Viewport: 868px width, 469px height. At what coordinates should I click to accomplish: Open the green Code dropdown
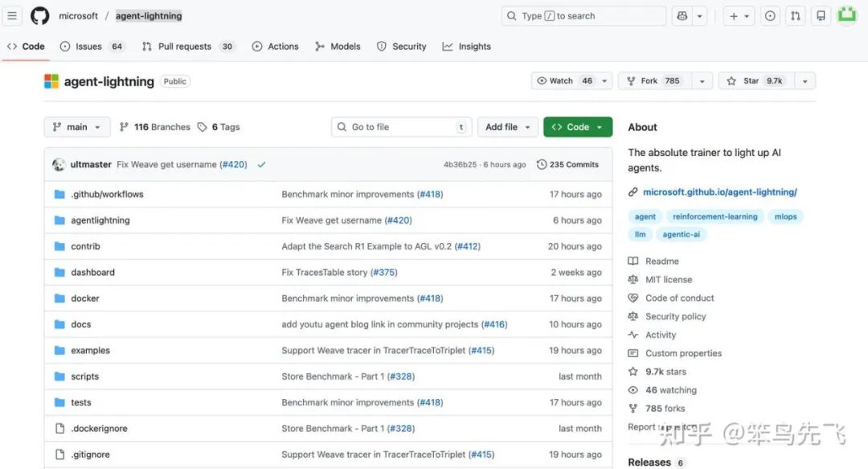pyautogui.click(x=577, y=126)
